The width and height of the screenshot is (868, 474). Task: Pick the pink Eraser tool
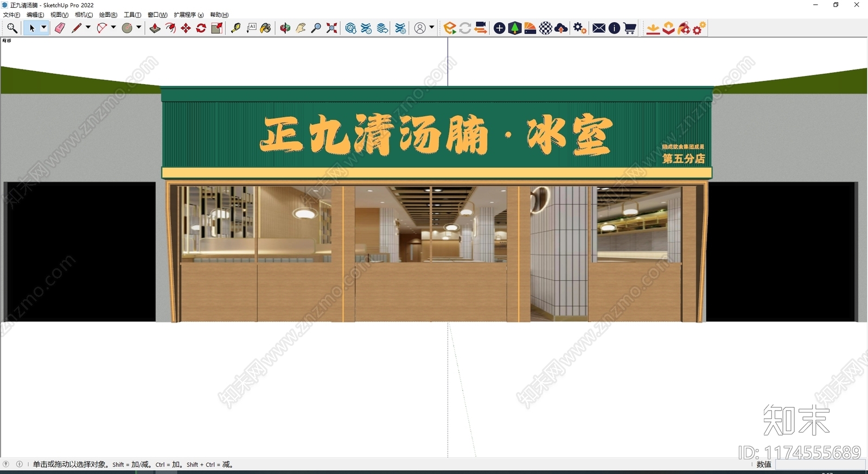[60, 28]
